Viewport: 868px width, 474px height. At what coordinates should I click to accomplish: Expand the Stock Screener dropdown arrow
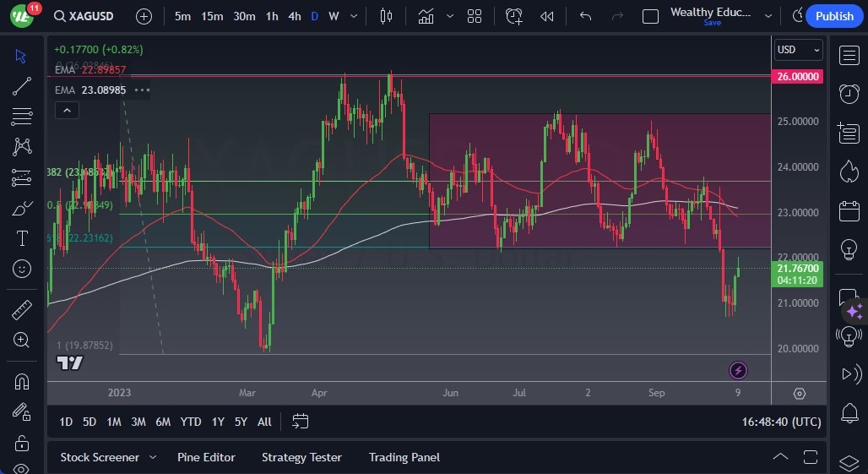[x=153, y=457]
